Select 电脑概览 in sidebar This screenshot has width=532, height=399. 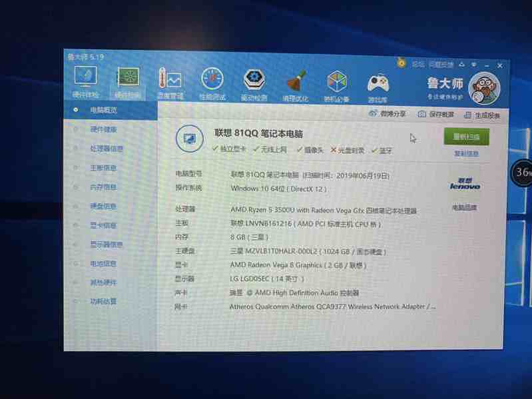(x=111, y=110)
